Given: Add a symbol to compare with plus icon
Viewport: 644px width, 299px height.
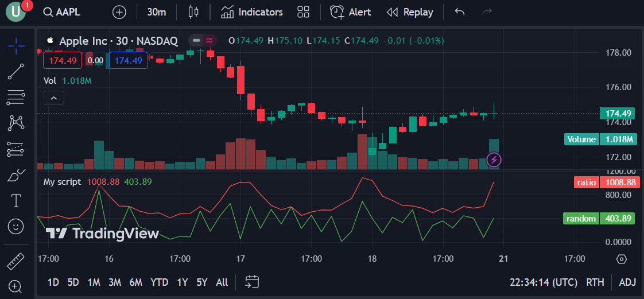Looking at the screenshot, I should (119, 12).
